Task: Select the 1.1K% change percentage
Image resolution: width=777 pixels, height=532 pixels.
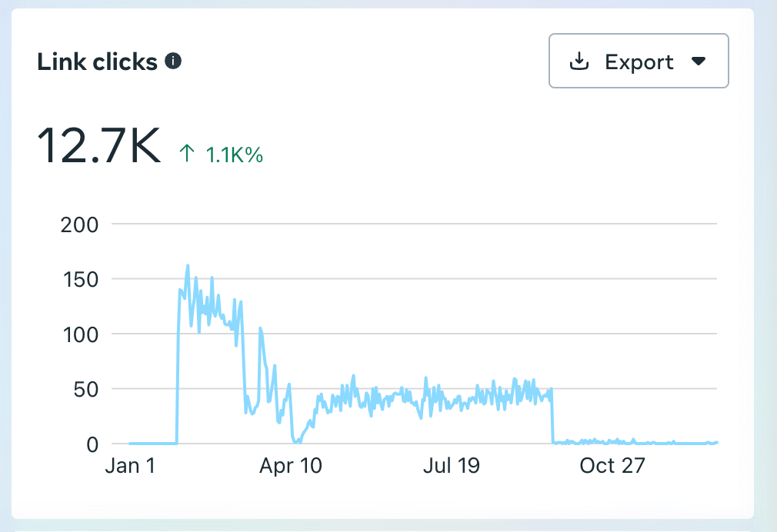Action: coord(235,155)
